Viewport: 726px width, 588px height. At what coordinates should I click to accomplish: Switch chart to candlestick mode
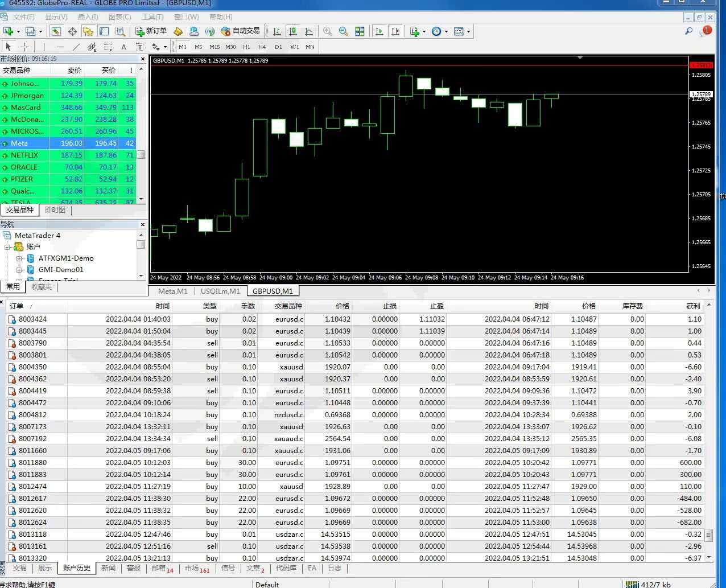tap(292, 31)
